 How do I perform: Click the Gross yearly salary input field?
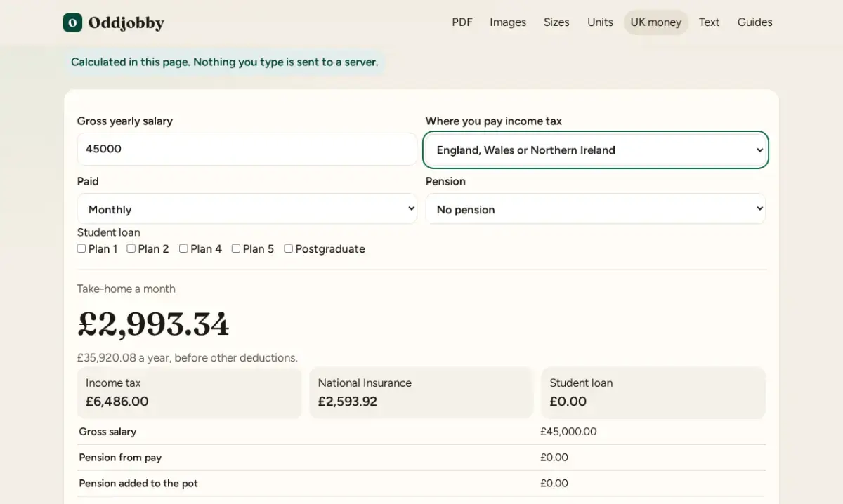(x=247, y=149)
